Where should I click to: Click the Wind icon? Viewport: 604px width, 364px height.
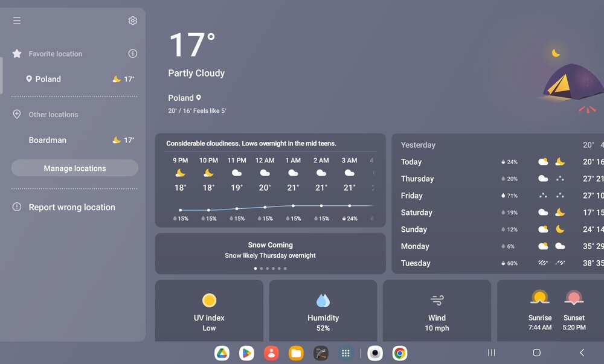pyautogui.click(x=437, y=300)
